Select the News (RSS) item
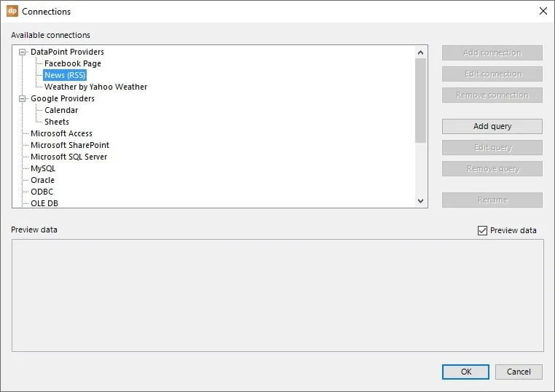This screenshot has height=392, width=555. [65, 75]
